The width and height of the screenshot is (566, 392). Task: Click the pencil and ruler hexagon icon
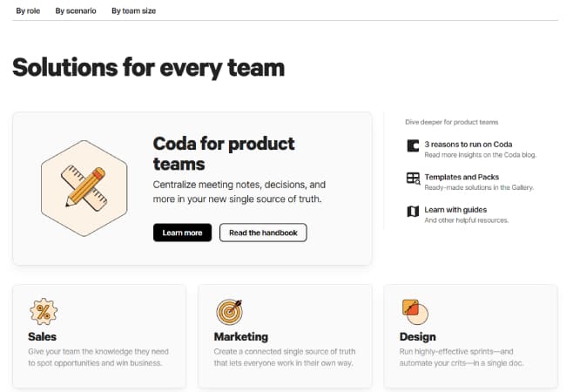pos(84,186)
